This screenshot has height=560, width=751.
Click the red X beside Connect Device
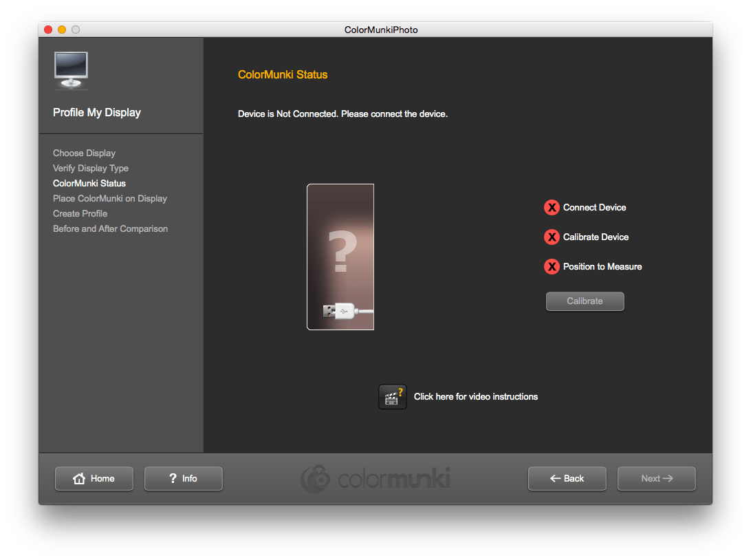552,208
